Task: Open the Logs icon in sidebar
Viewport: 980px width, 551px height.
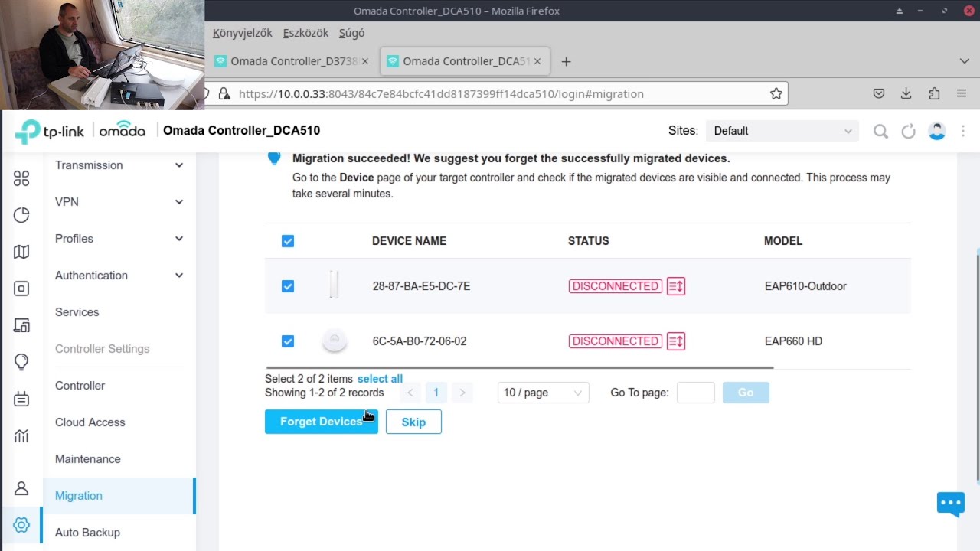Action: pos(21,399)
